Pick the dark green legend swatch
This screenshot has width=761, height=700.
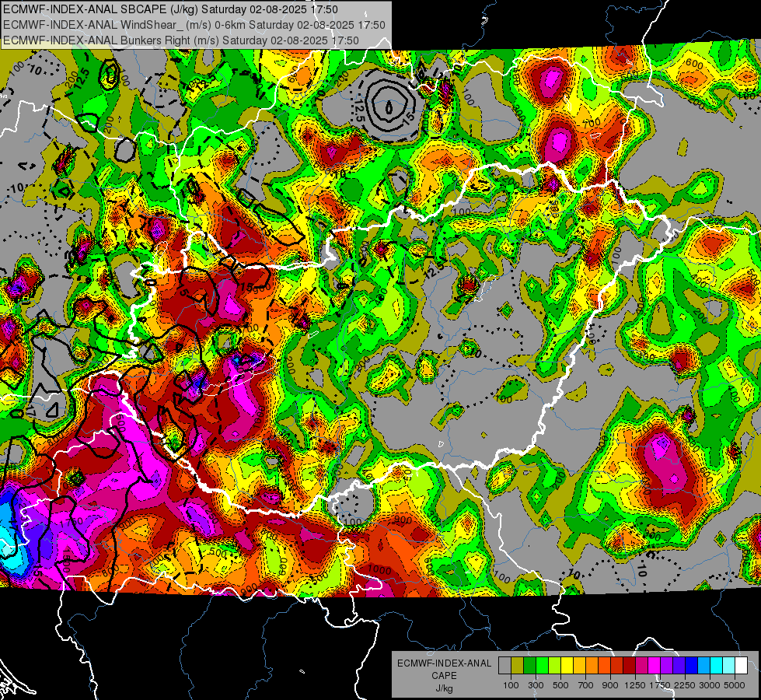click(x=529, y=665)
